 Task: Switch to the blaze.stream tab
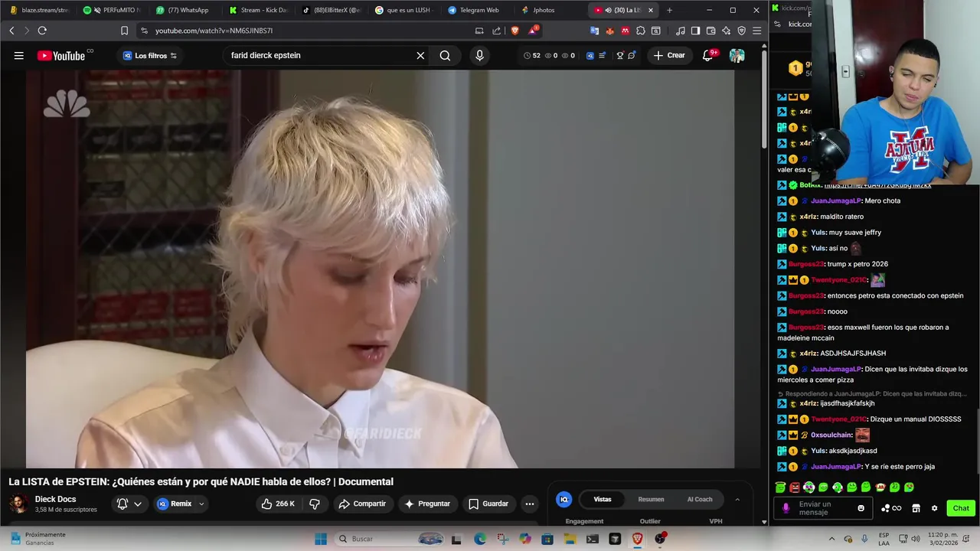click(40, 10)
